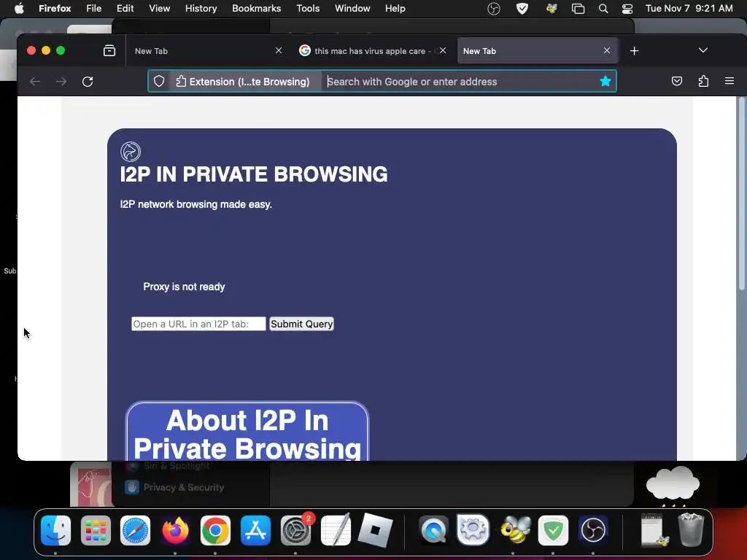This screenshot has width=747, height=560.
Task: Close the active New Tab
Action: click(x=606, y=50)
